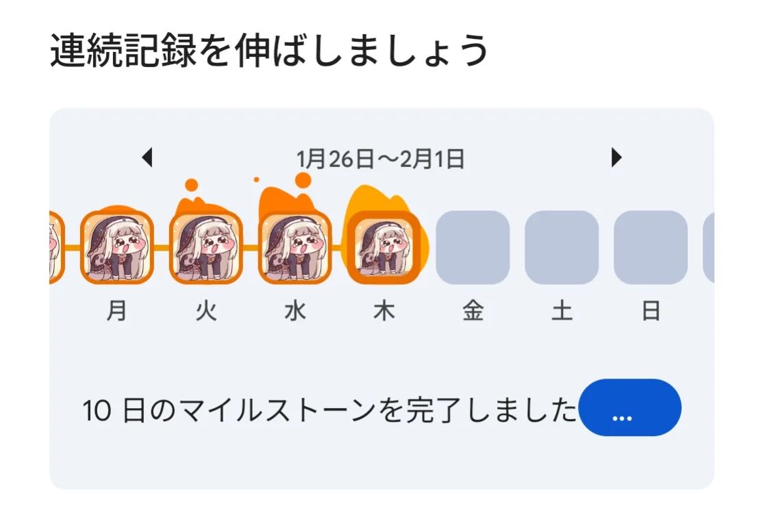Tap the 月 day label
The width and height of the screenshot is (761, 532).
(x=117, y=311)
